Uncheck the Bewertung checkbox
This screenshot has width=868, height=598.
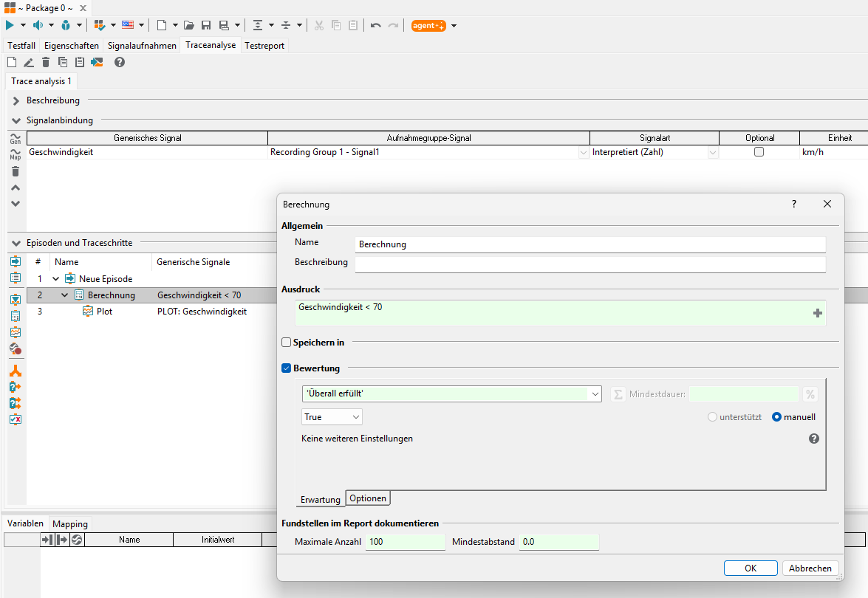coord(286,368)
